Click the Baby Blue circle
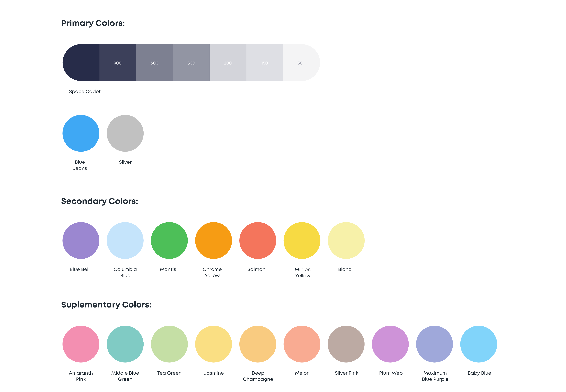566x392 pixels. point(478,344)
